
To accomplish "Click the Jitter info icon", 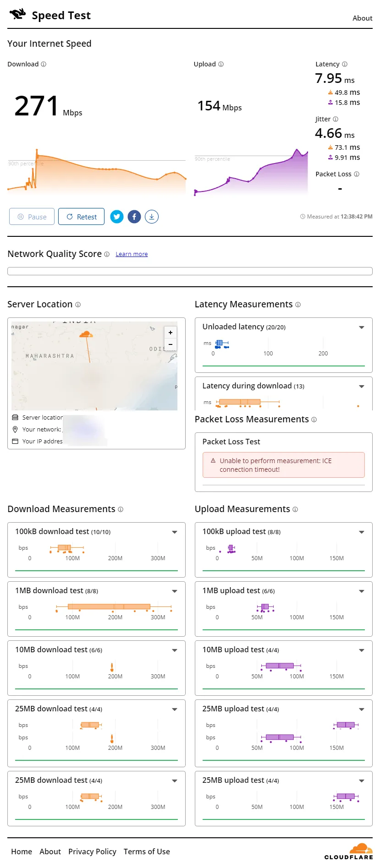I will pyautogui.click(x=336, y=119).
